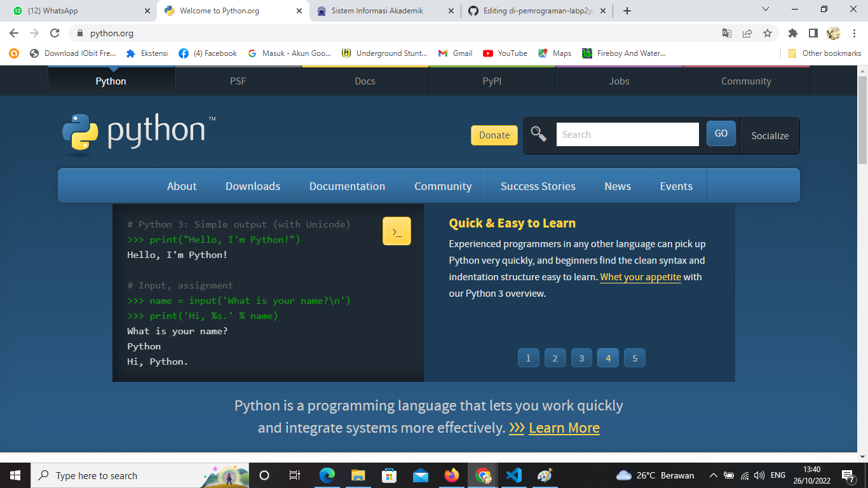Switch to the PyPI top tab
The image size is (868, 488).
point(492,81)
